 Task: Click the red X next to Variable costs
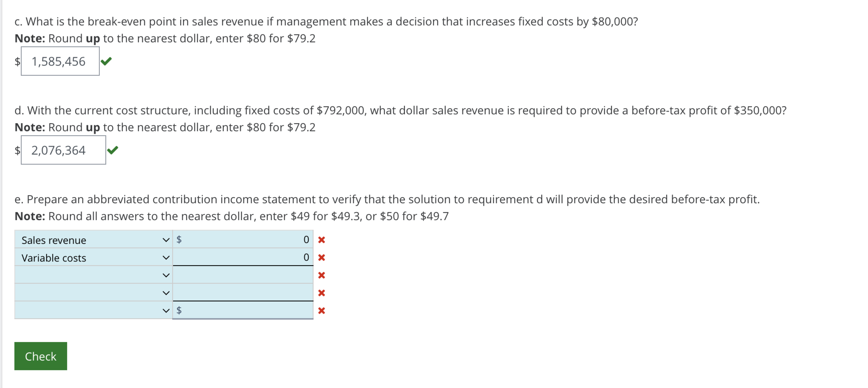click(322, 258)
